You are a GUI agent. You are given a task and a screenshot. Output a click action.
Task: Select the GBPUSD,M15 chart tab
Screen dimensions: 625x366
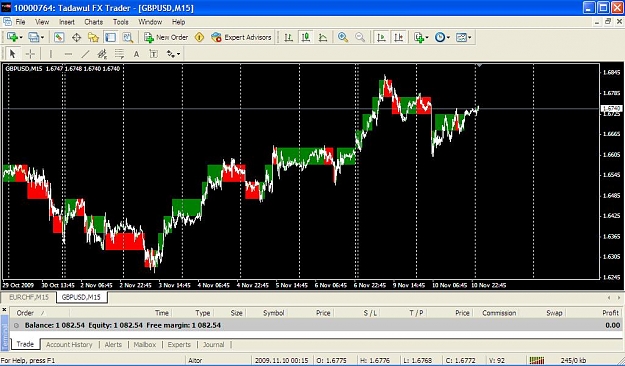pyautogui.click(x=81, y=297)
